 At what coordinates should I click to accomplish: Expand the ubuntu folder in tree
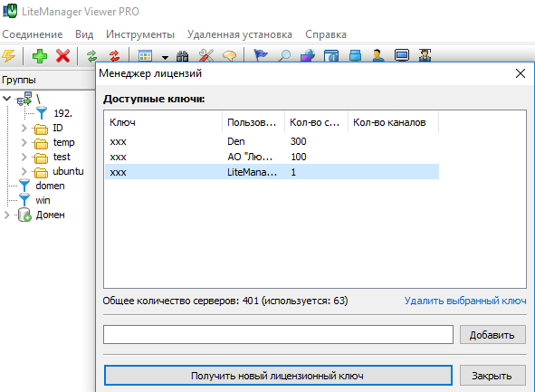[24, 172]
